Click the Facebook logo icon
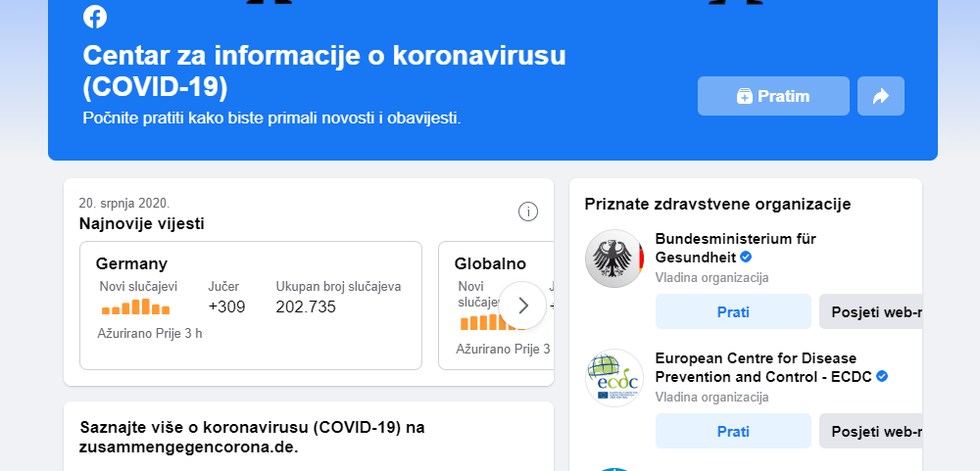The width and height of the screenshot is (980, 471). pos(95,17)
